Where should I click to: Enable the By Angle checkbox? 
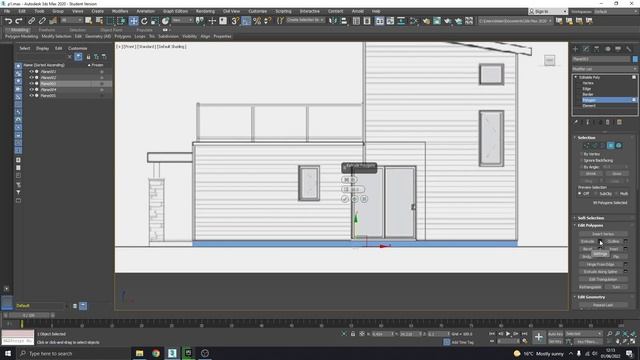tap(581, 167)
